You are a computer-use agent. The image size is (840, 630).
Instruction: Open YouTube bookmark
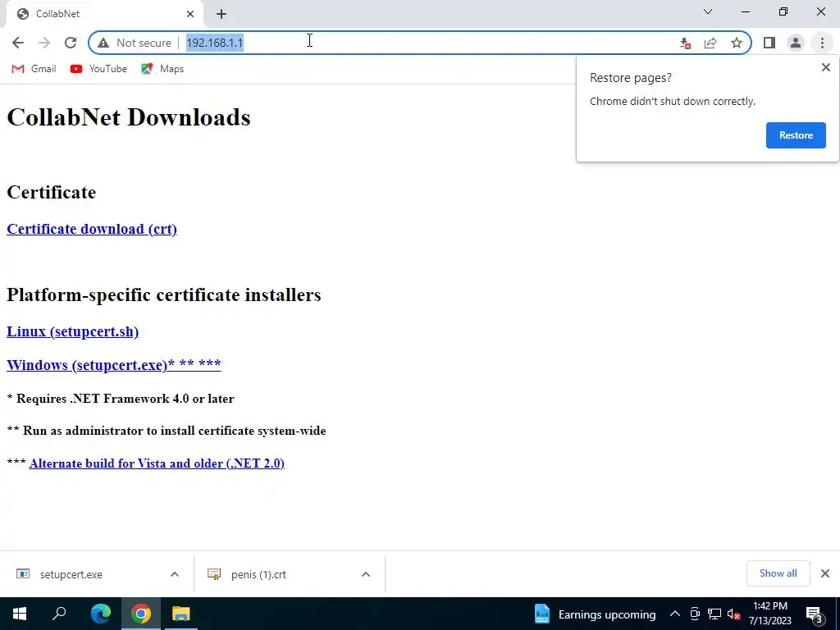98,69
